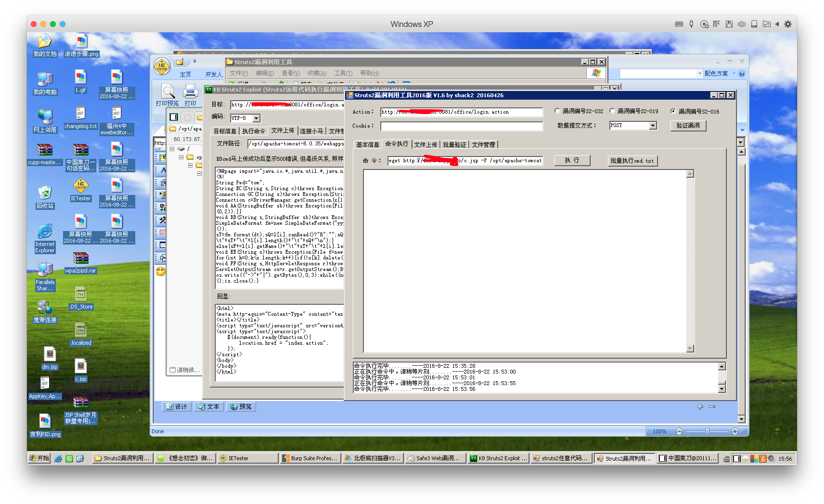Viewport: 824px width, 504px height.
Task: Select the 我的电脑 desktop icon
Action: point(45,83)
